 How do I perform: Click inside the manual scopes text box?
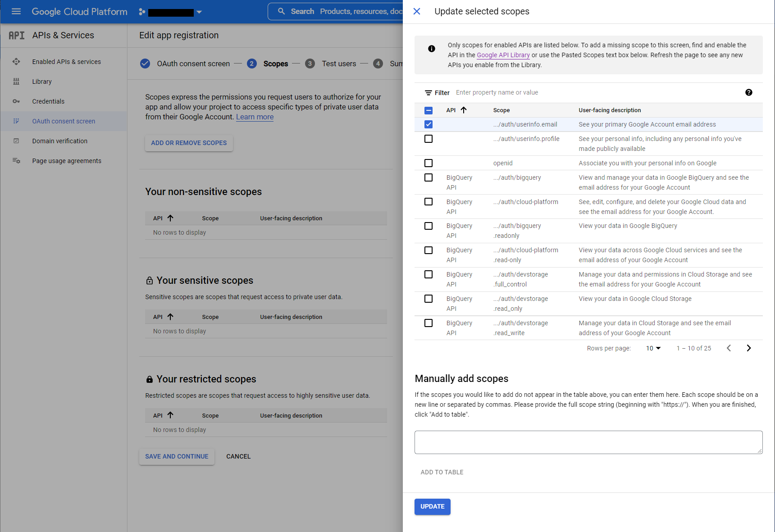point(588,442)
